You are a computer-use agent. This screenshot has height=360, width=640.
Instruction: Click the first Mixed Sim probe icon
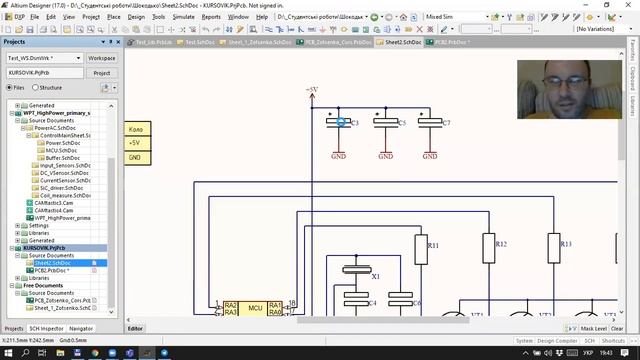click(544, 17)
